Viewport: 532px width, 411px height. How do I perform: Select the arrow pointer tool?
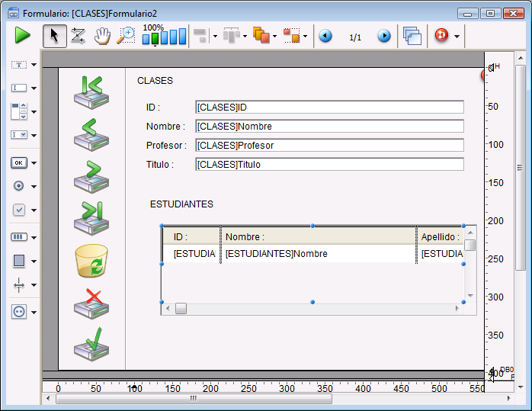(x=54, y=35)
